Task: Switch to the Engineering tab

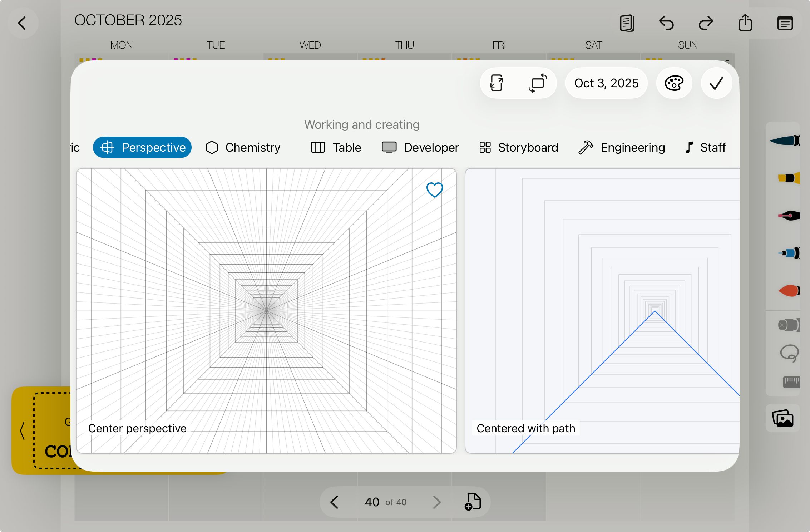Action: tap(622, 147)
